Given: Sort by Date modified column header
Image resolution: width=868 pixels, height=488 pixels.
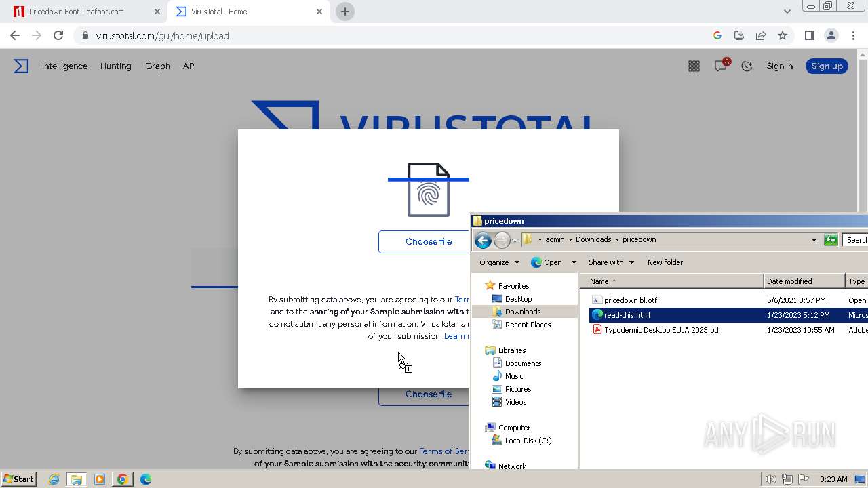Looking at the screenshot, I should point(805,281).
